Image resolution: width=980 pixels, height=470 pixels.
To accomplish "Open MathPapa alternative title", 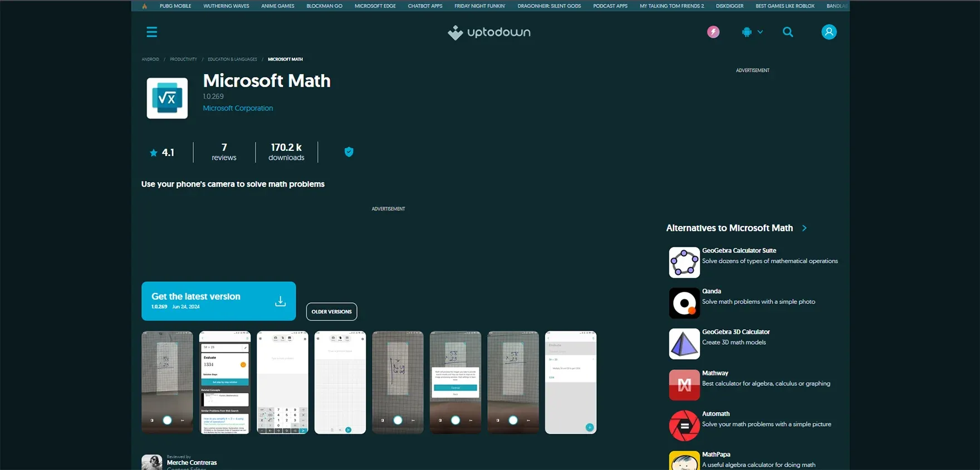I will [716, 454].
